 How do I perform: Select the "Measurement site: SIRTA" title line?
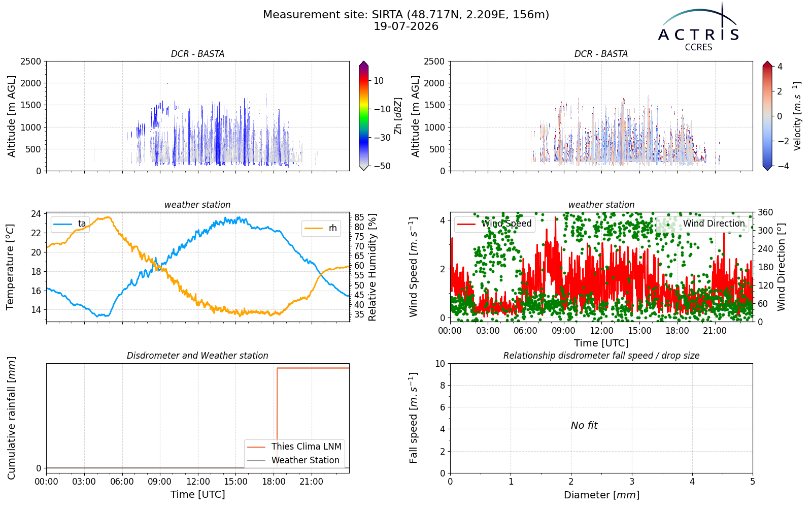click(406, 15)
